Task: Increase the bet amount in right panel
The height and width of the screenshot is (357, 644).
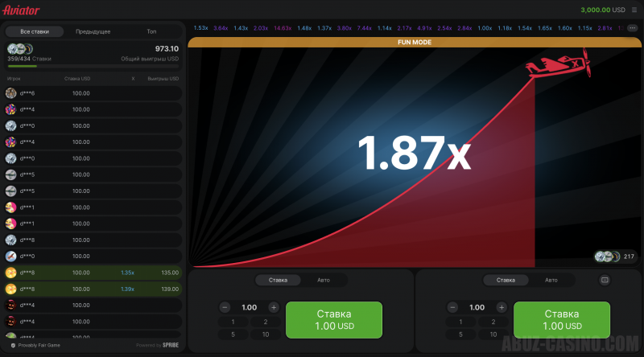Action: coord(501,307)
